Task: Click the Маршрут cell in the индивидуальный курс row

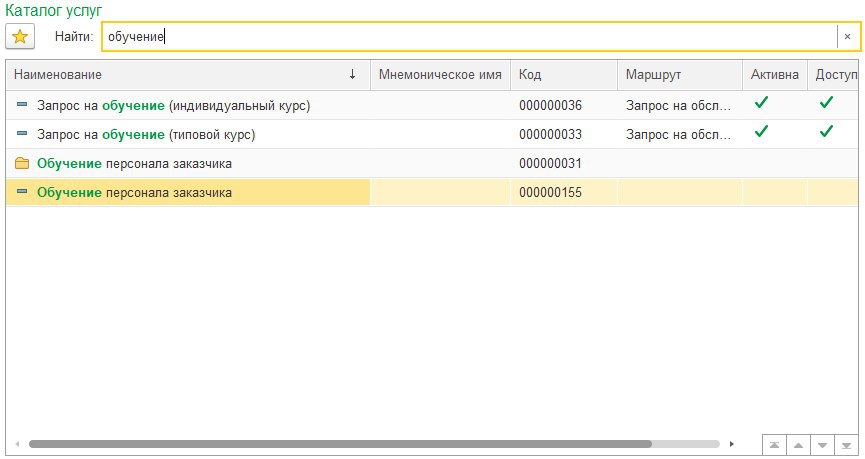Action: 679,105
